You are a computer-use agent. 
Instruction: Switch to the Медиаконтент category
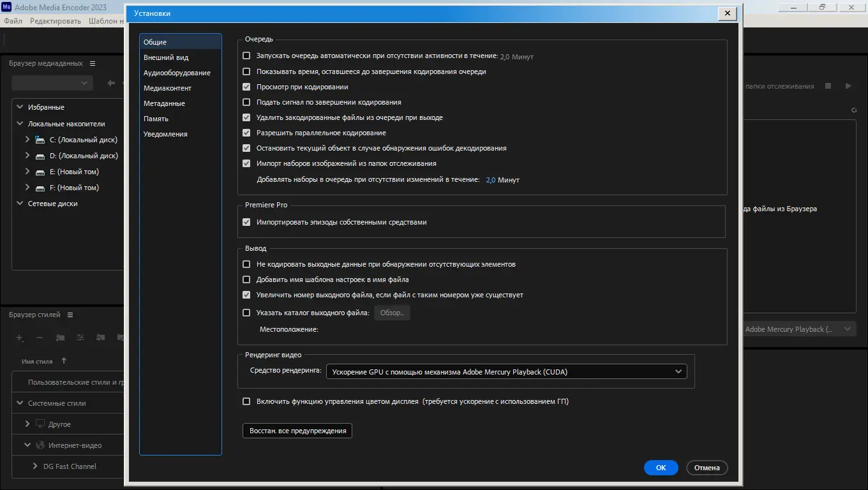pos(181,88)
